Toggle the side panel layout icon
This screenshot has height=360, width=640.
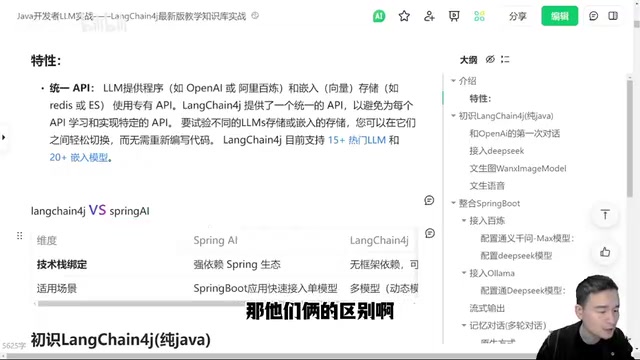(613, 16)
